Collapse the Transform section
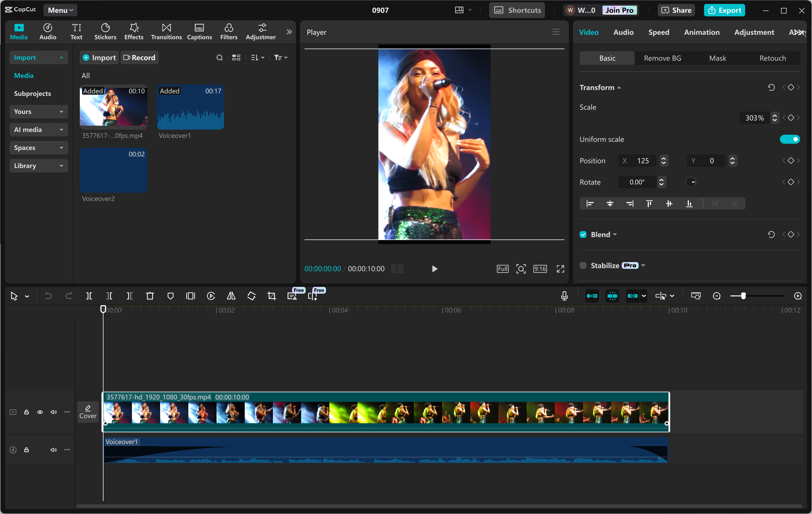 pyautogui.click(x=619, y=87)
